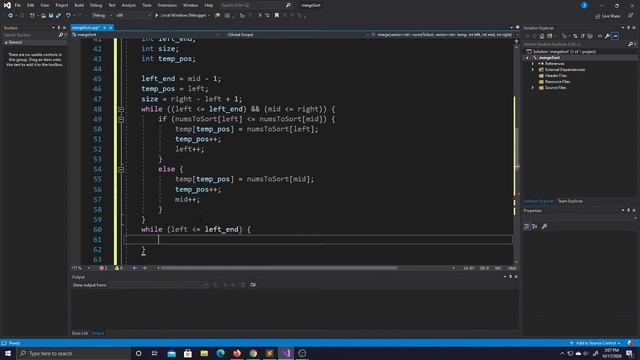Viewport: 640px width, 360px height.
Task: Open the File menu
Action: pos(18,5)
